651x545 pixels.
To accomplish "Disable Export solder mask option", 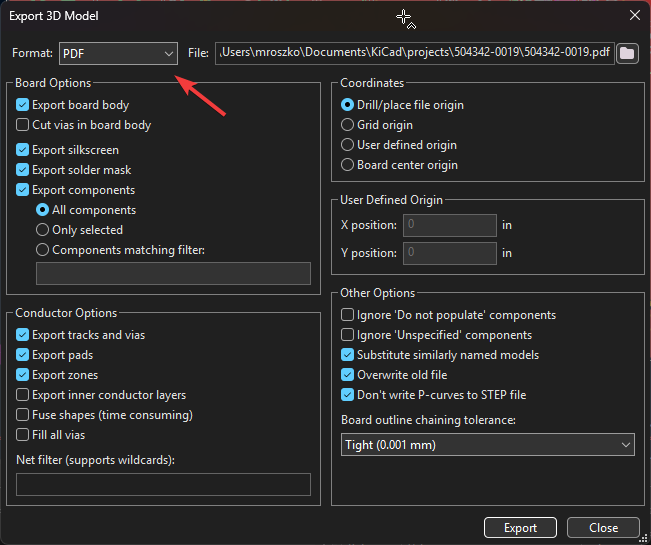I will tap(23, 170).
